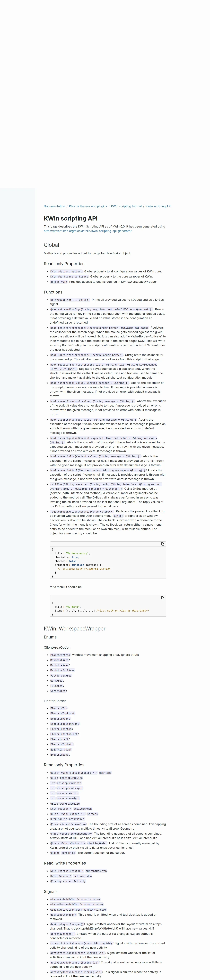Click the ElectricBottomLeft enum value
Screen dimensions: 210x980
pyautogui.click(x=64, y=734)
